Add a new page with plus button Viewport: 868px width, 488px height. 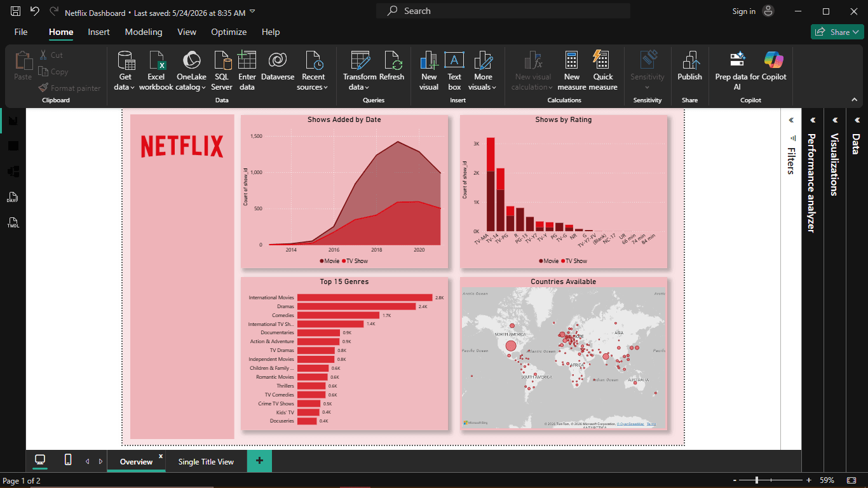click(x=259, y=461)
